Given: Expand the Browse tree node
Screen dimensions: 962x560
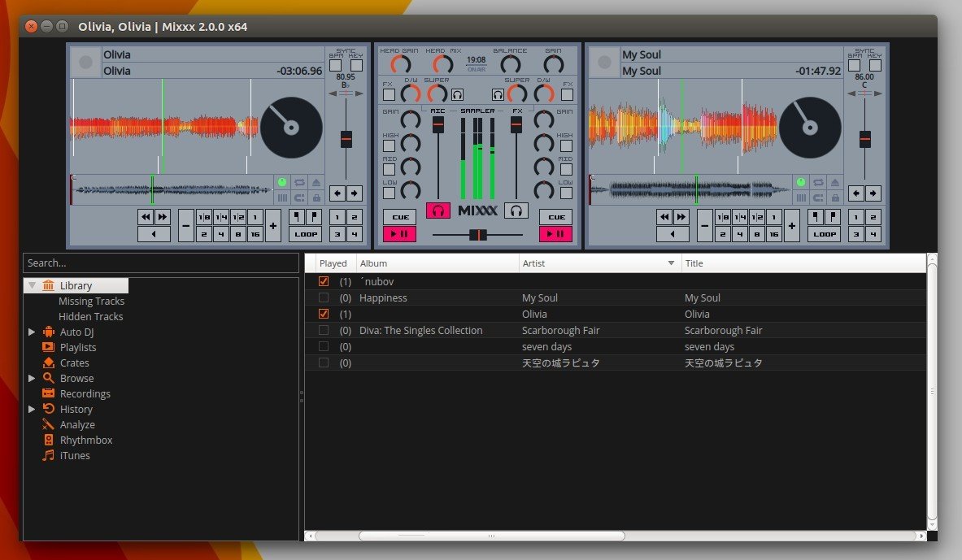Looking at the screenshot, I should [x=32, y=379].
